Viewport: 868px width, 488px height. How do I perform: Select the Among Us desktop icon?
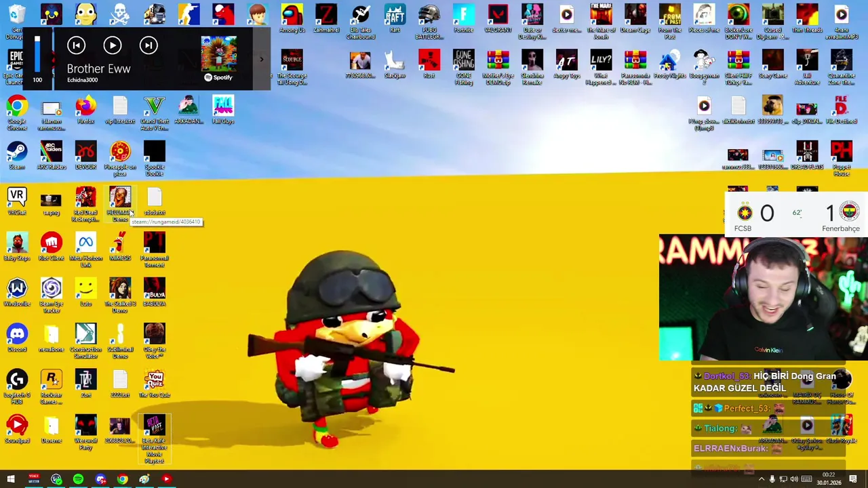292,19
